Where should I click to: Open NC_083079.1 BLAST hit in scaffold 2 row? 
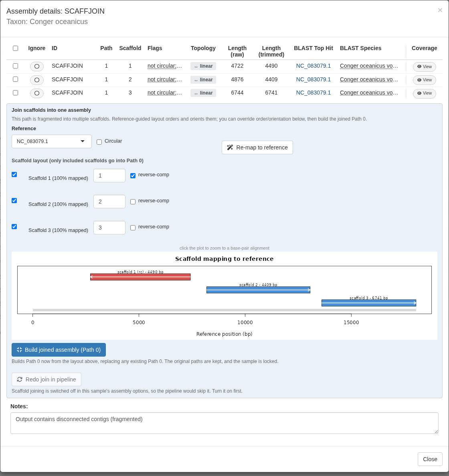tap(313, 79)
